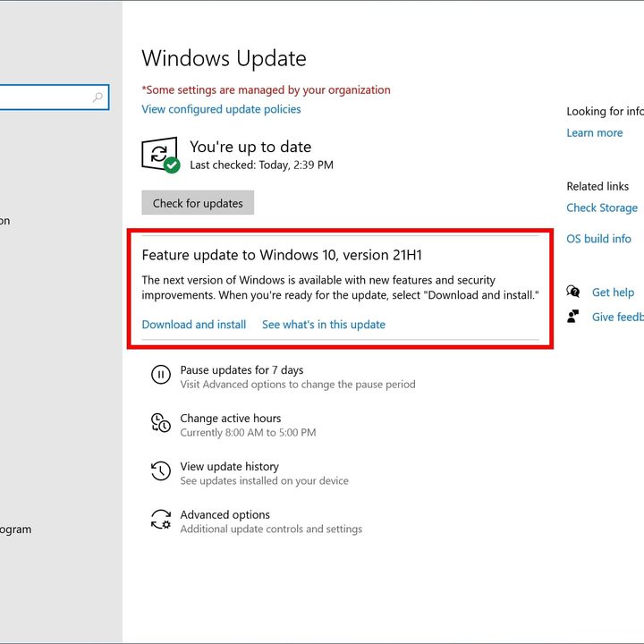Click the advanced options gear icon

click(161, 519)
